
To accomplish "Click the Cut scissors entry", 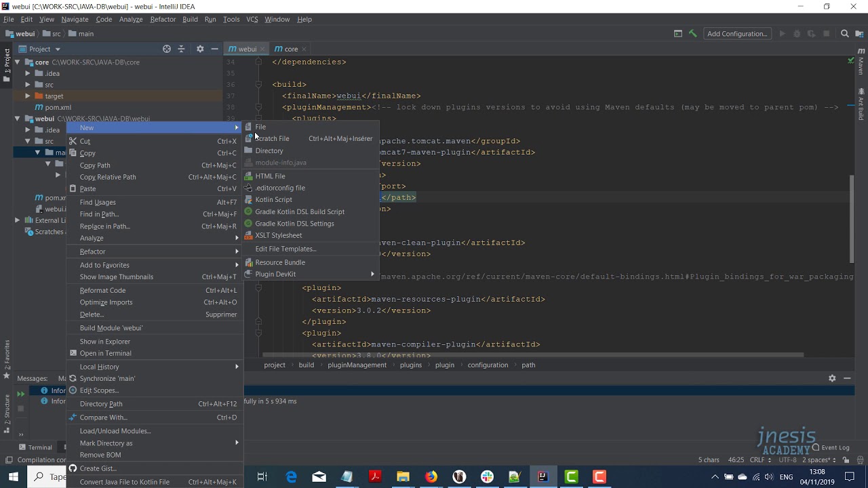I will click(x=155, y=141).
